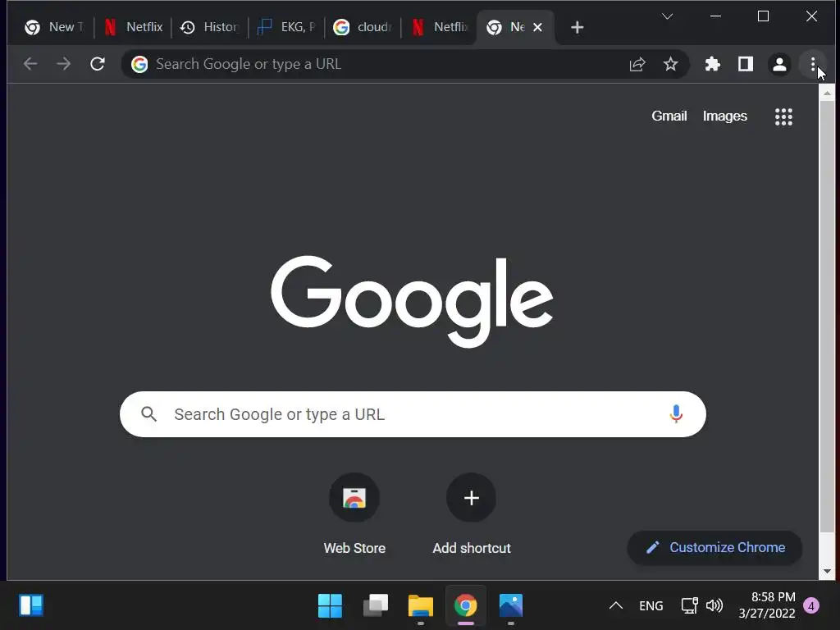Show hidden tray icons chevron
Viewport: 840px width, 630px height.
tap(616, 606)
